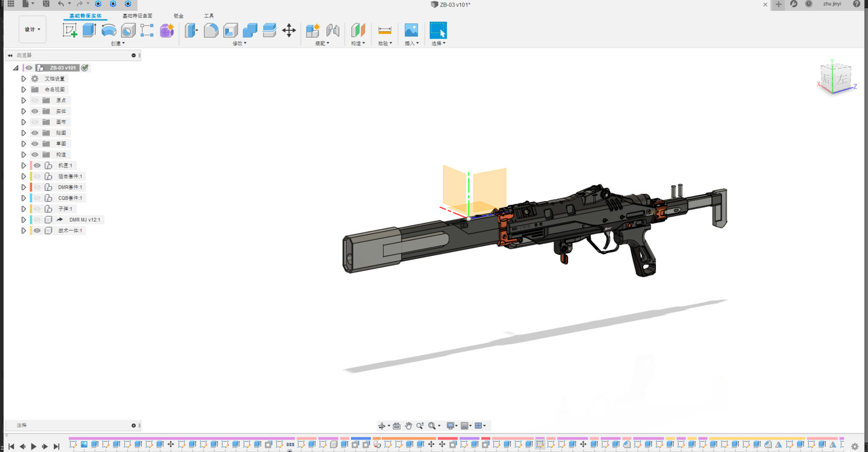Select the Combine tool
The width and height of the screenshot is (868, 452).
[250, 30]
